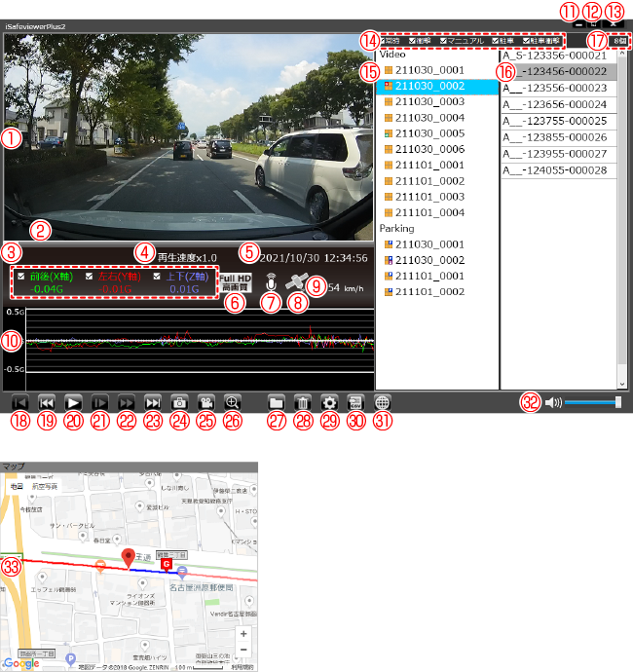Click the trash can delete icon

(303, 403)
